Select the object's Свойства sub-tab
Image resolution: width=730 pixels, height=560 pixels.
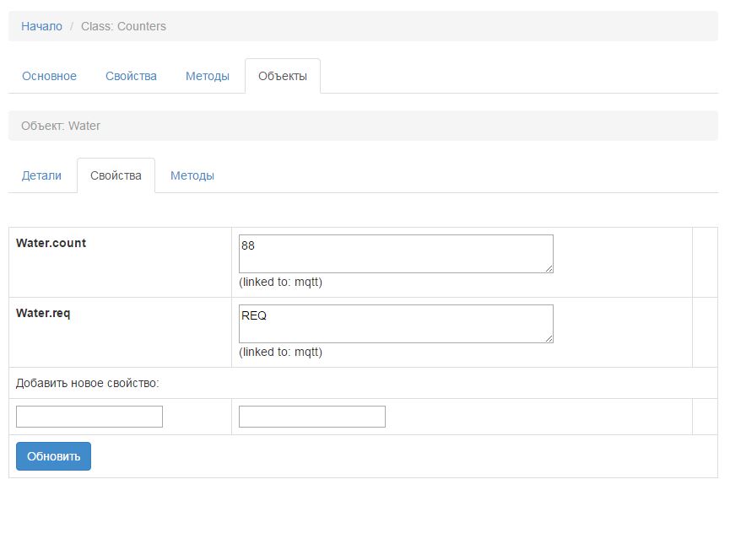[x=116, y=175]
